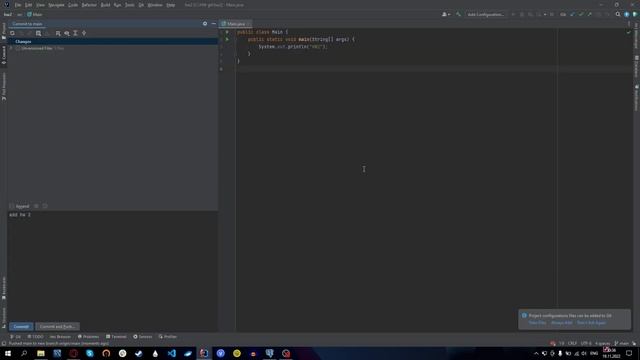Open the TODO tool window tab
Screen dimensions: 640x360
pos(36,337)
